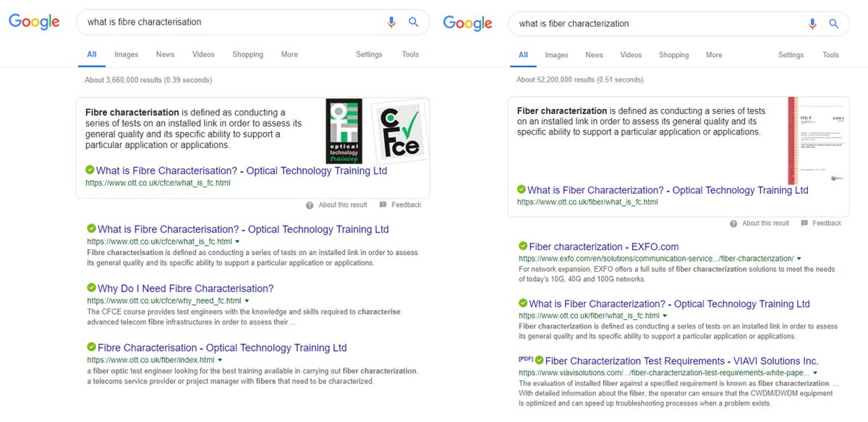Expand the dropdown arrow next to ott.co.uk/cfce/what_is_fc.html
Image resolution: width=868 pixels, height=422 pixels.
tap(237, 241)
